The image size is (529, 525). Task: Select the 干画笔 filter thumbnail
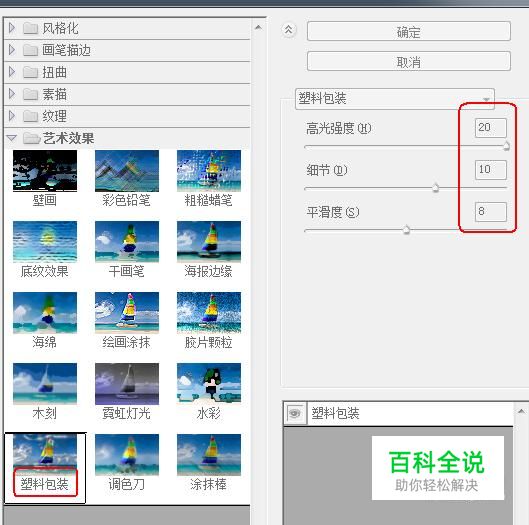pos(127,242)
